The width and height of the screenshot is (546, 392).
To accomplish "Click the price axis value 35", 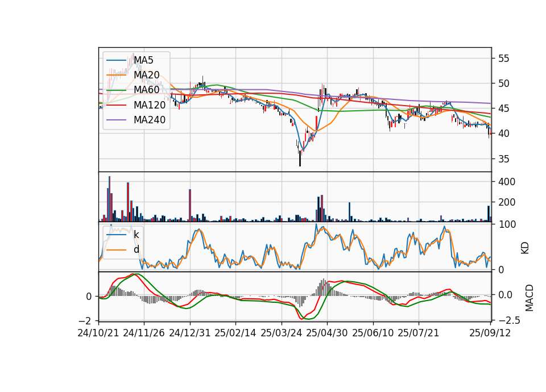I will point(503,159).
